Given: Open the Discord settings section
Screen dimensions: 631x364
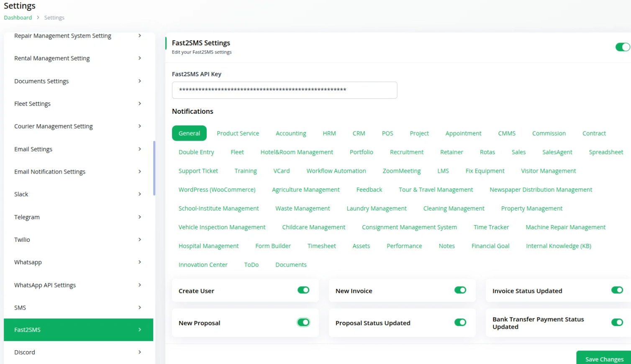Looking at the screenshot, I should 78,352.
